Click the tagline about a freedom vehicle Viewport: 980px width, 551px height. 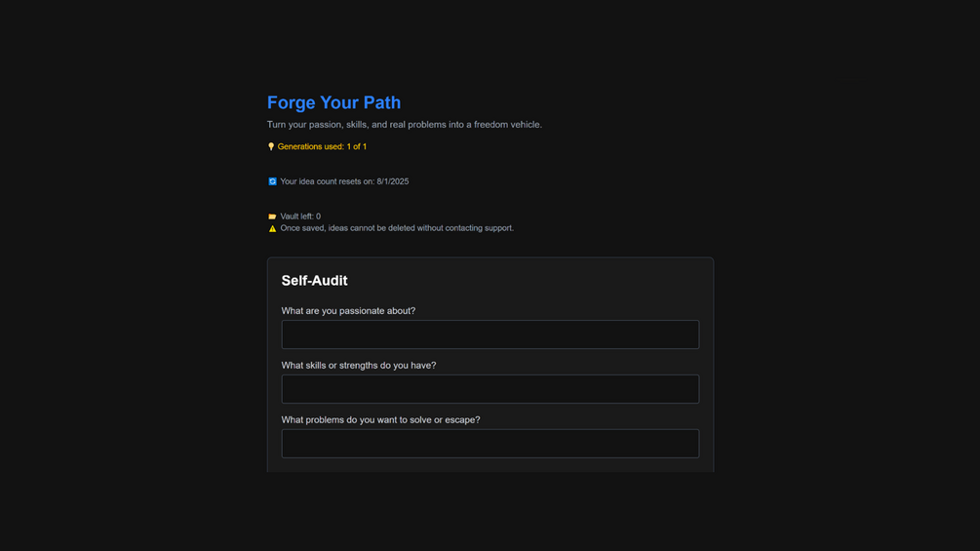[x=405, y=125]
